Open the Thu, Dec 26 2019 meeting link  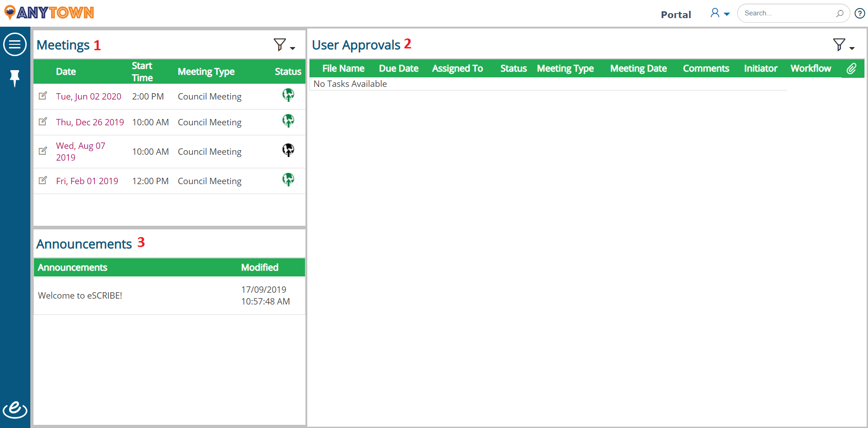pos(90,122)
